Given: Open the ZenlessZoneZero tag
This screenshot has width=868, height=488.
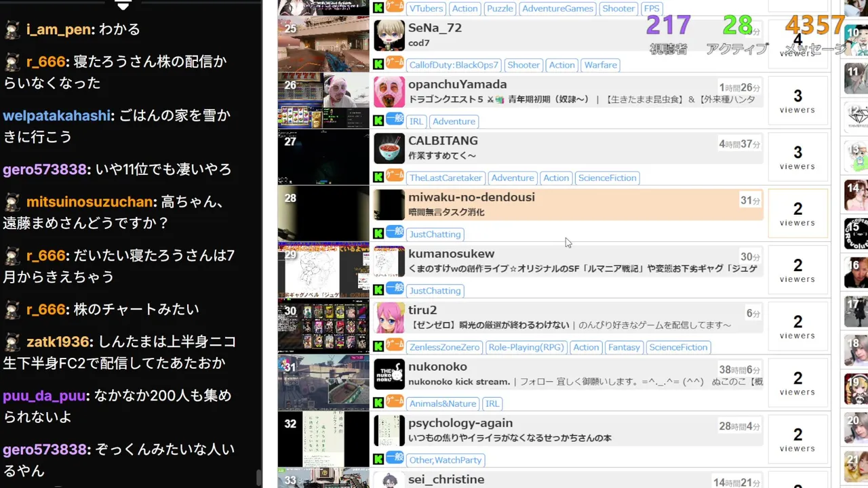Looking at the screenshot, I should coord(444,346).
